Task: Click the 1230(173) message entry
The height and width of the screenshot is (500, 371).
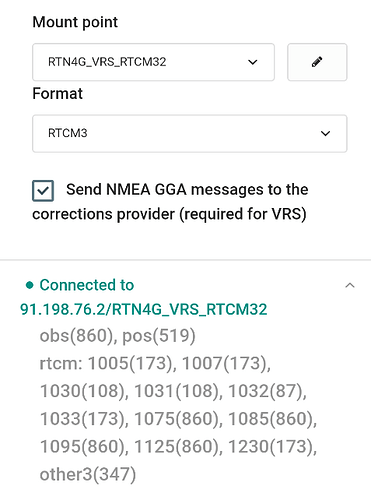Action: 272,447
